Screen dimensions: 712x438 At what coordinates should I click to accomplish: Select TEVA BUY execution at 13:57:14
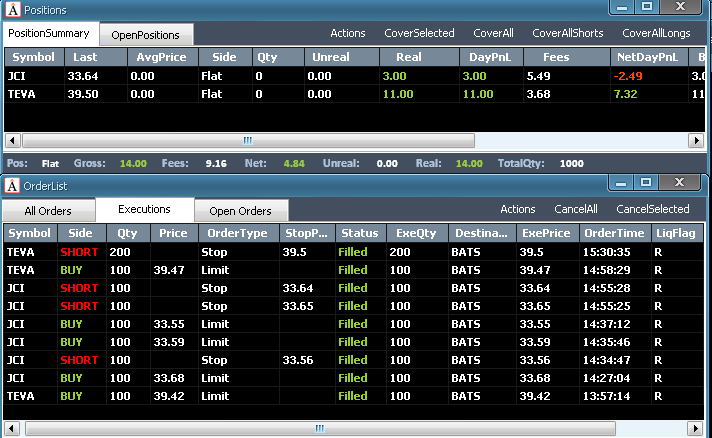click(353, 396)
